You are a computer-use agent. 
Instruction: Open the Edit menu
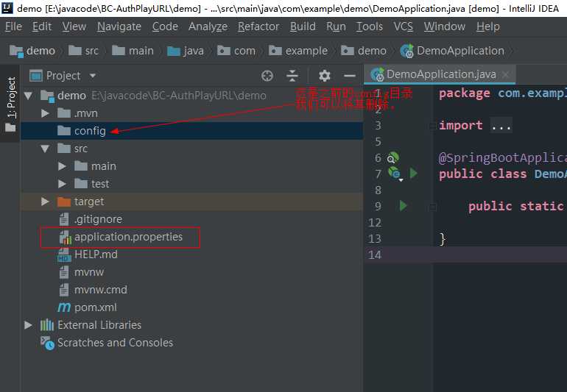(x=42, y=26)
